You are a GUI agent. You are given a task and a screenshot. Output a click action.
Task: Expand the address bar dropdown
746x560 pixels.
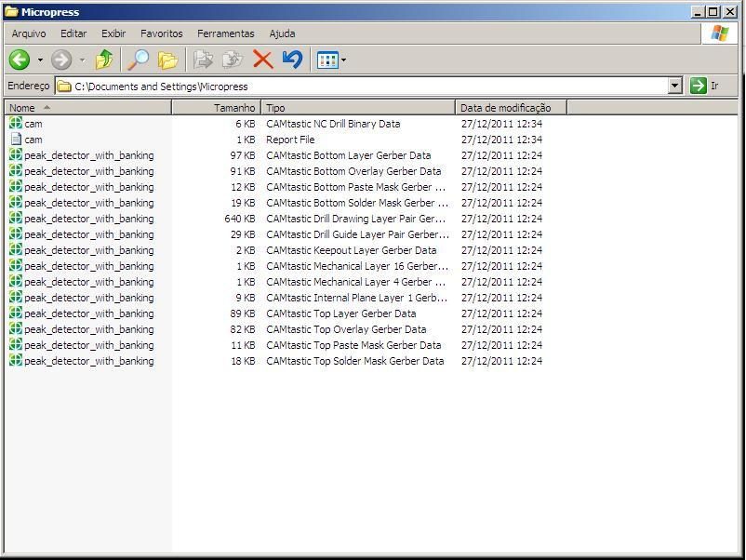tap(674, 87)
